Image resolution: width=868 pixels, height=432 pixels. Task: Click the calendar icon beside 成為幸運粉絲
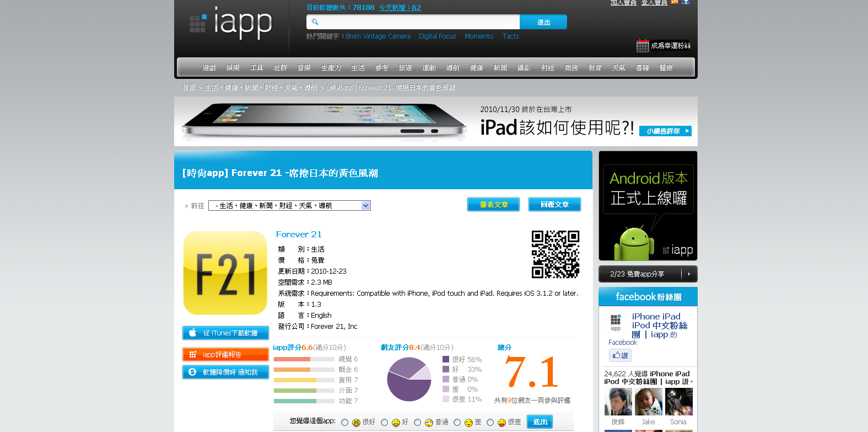642,46
